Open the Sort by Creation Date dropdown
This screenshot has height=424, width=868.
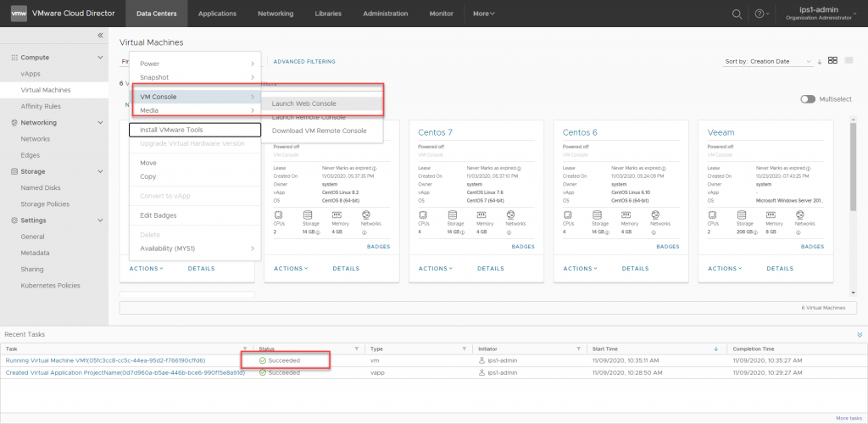click(769, 62)
